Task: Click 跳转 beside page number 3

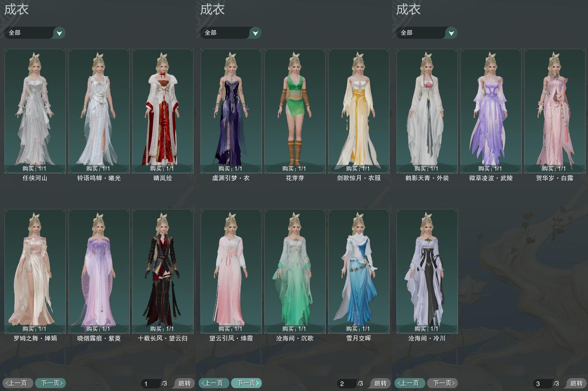Action: 576,383
